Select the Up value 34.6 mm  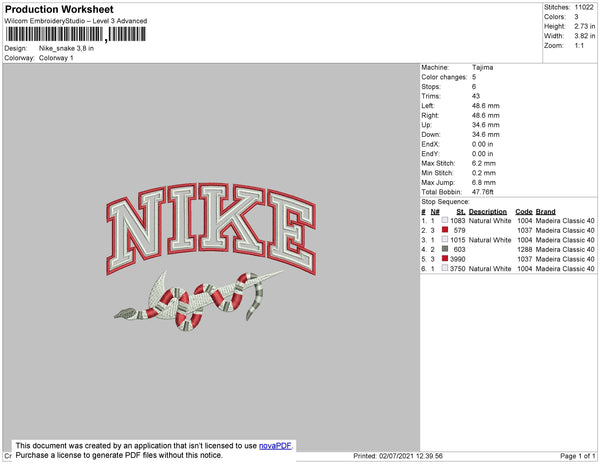486,125
